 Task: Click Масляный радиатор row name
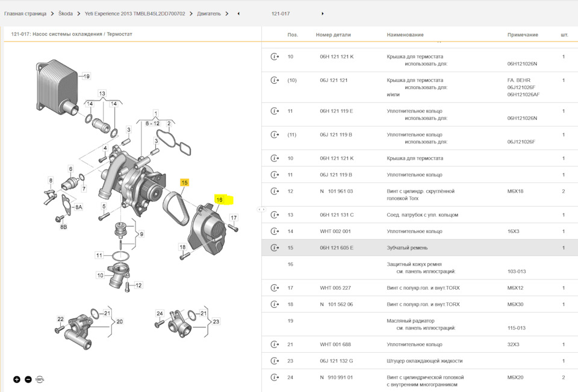(x=411, y=321)
